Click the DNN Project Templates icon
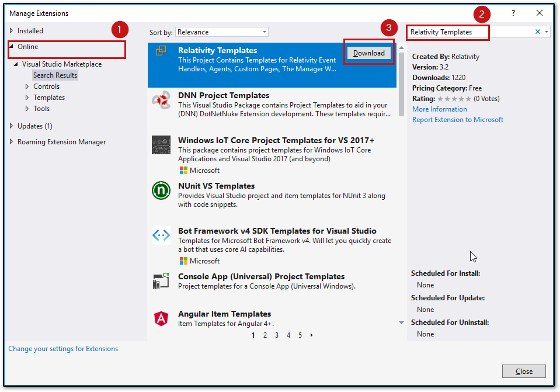 [x=161, y=100]
